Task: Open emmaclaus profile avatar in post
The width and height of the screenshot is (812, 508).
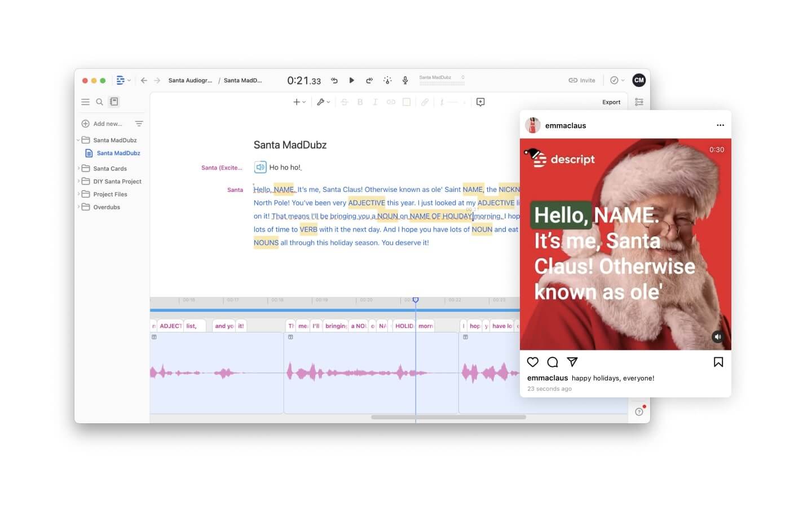Action: (x=532, y=125)
